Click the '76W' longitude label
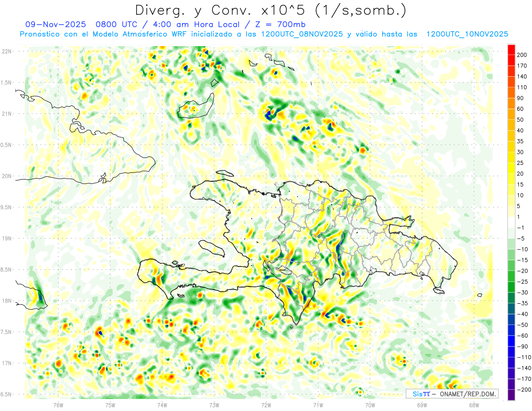The image size is (532, 411). tap(58, 405)
